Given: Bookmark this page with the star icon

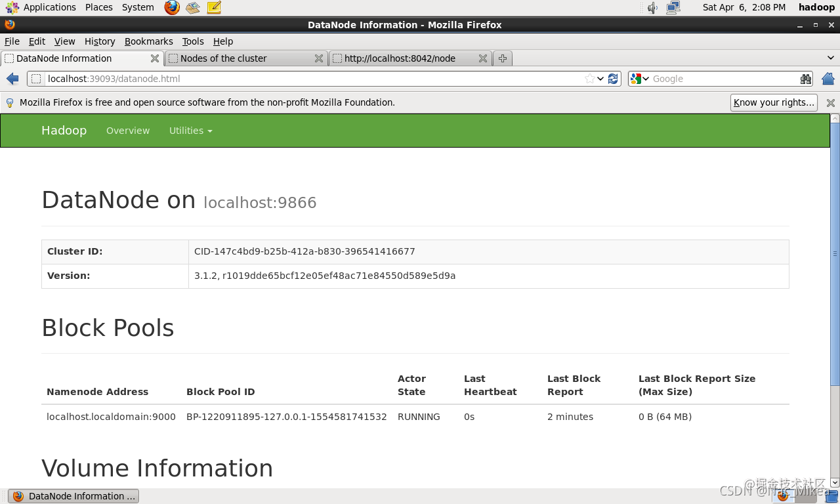Looking at the screenshot, I should (x=590, y=79).
